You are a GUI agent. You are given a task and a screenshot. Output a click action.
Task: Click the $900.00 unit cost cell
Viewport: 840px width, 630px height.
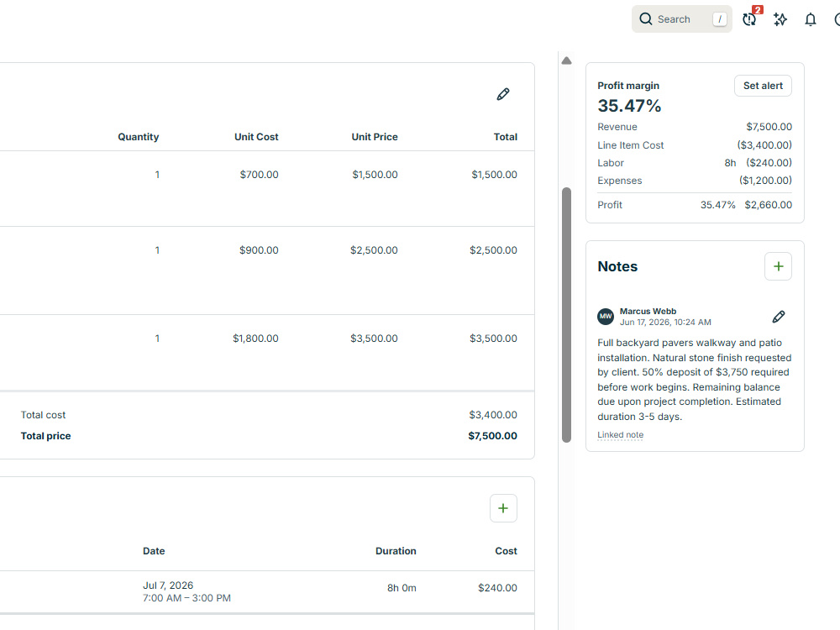click(x=259, y=250)
